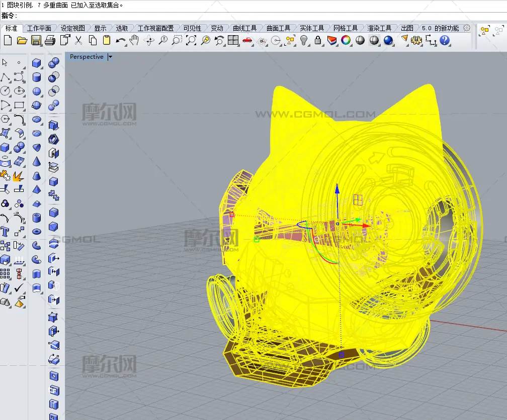Viewport: 507px width, 420px height.
Task: Click the color wheel icon
Action: pyautogui.click(x=346, y=41)
